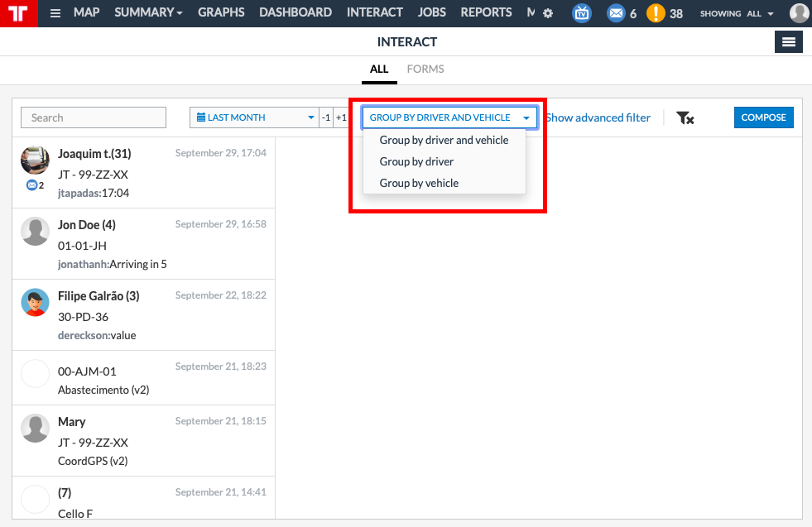Select Group by driver option
Image resolution: width=812 pixels, height=527 pixels.
click(x=416, y=161)
